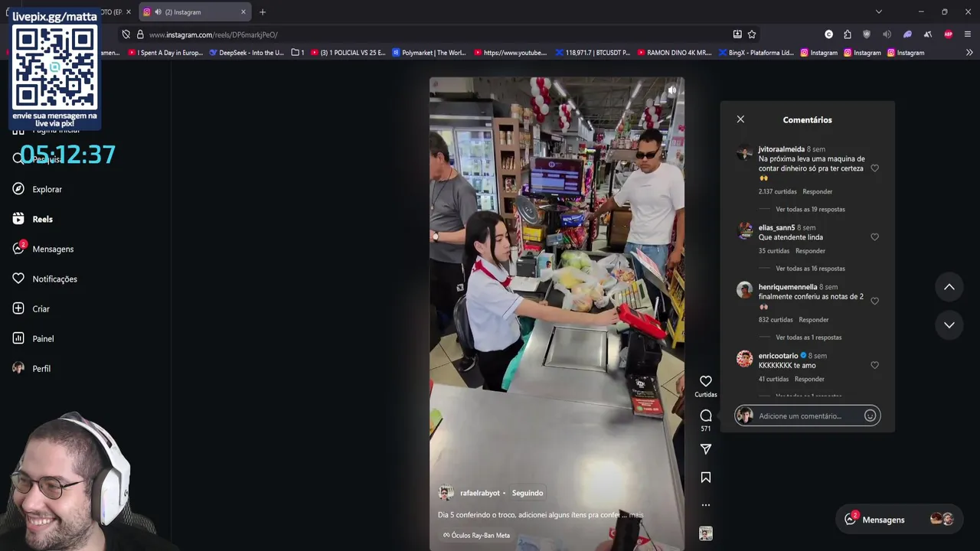Click the Seguindo button on the reel
This screenshot has height=551, width=980.
528,493
